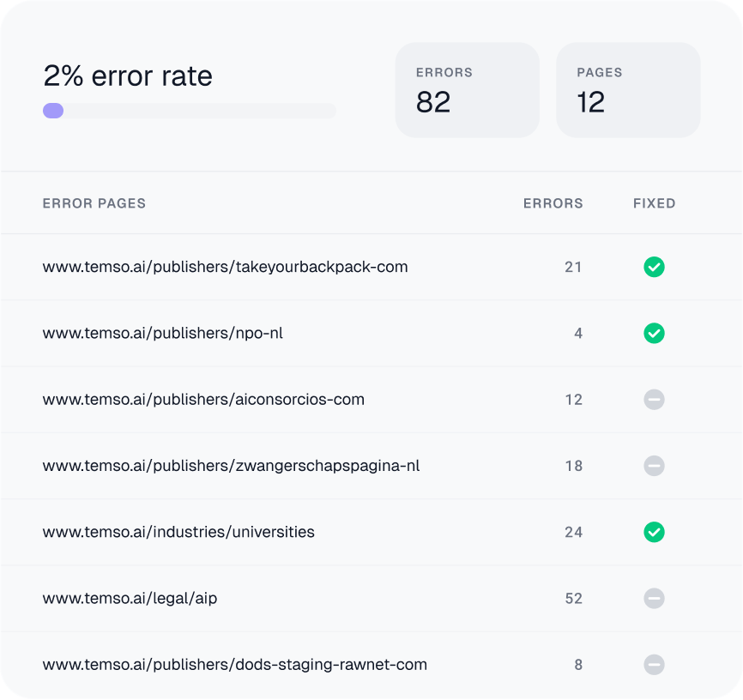Open www.temso.ai/industries/universities link
This screenshot has height=700, width=743.
[x=178, y=532]
